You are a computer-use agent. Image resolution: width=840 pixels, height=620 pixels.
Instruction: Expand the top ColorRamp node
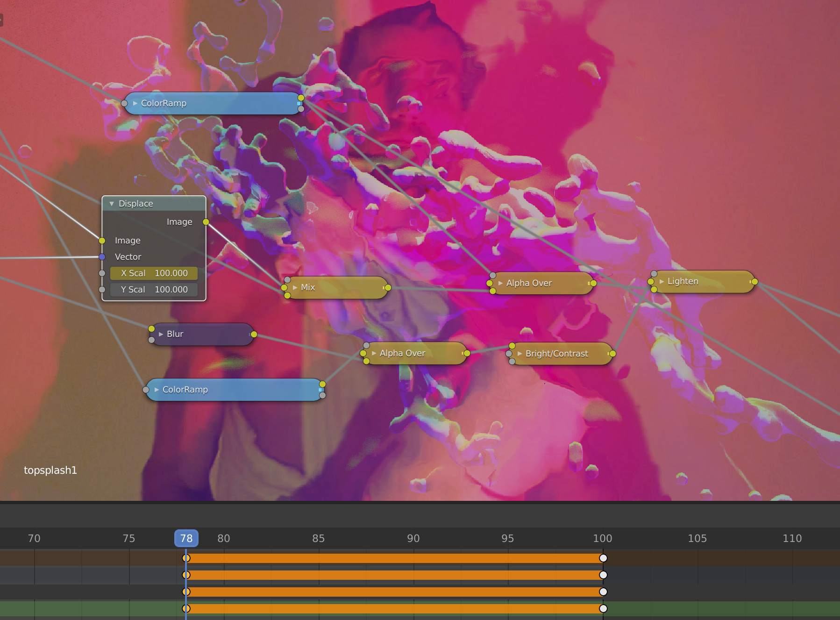point(135,103)
